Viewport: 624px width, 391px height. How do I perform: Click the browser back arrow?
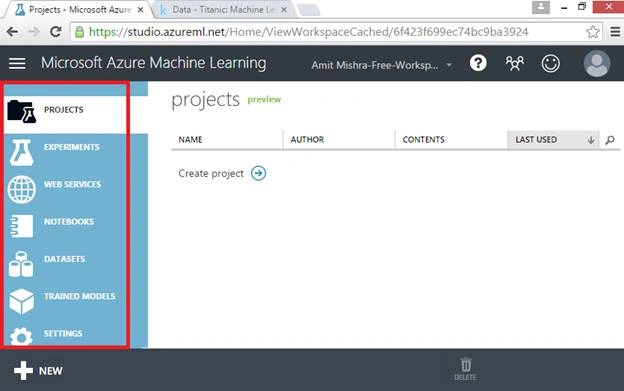point(12,32)
